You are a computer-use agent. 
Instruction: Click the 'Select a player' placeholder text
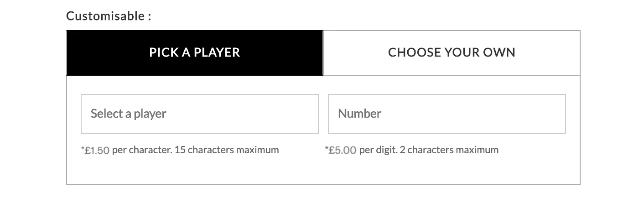point(128,114)
